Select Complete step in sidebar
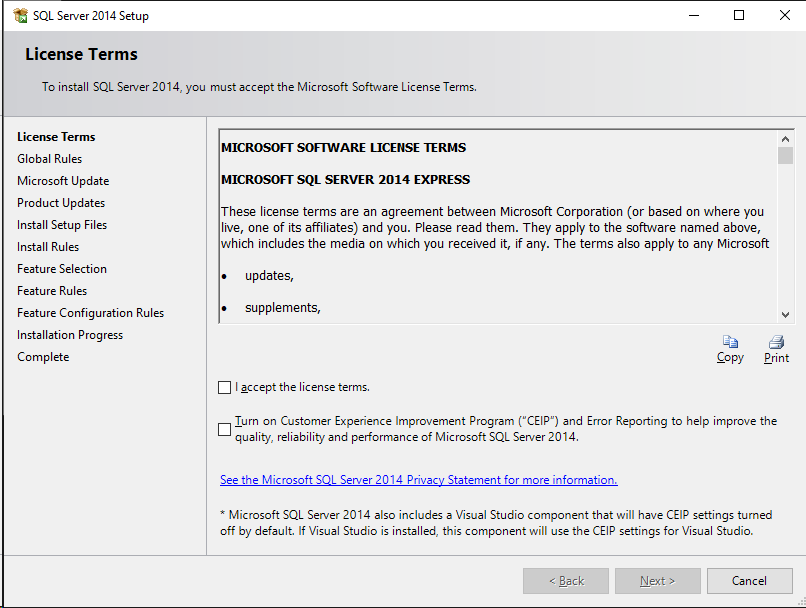Screen dimensions: 806x608 tap(43, 357)
